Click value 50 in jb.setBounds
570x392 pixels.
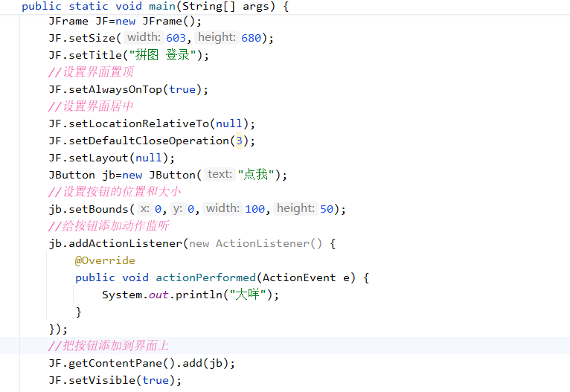pyautogui.click(x=327, y=209)
